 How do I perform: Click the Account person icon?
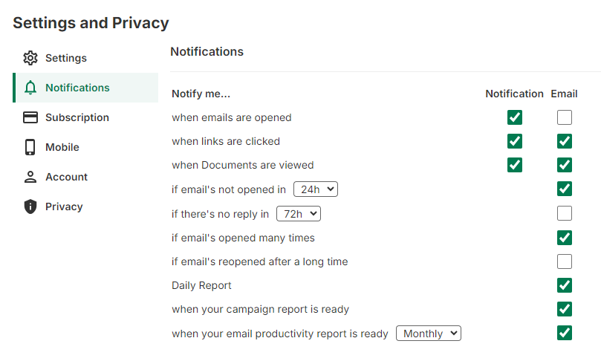pyautogui.click(x=30, y=177)
